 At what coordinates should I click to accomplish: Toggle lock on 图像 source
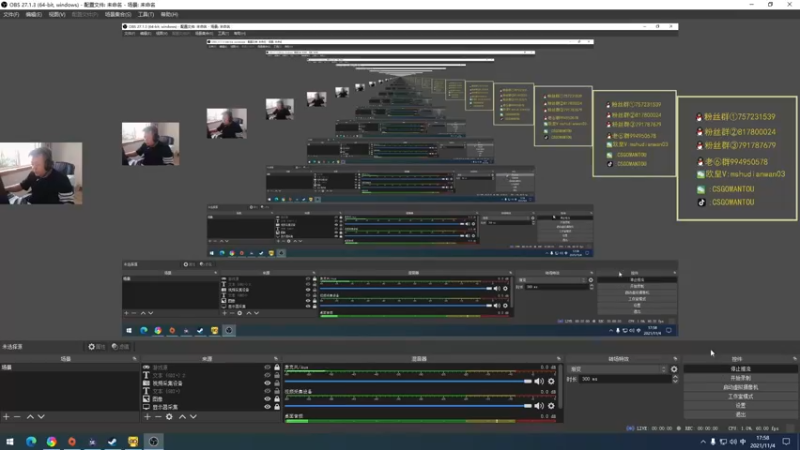click(x=277, y=399)
